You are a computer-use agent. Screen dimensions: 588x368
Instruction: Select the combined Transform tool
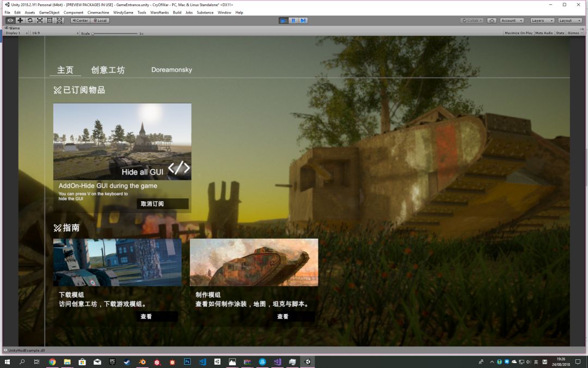tap(60, 20)
